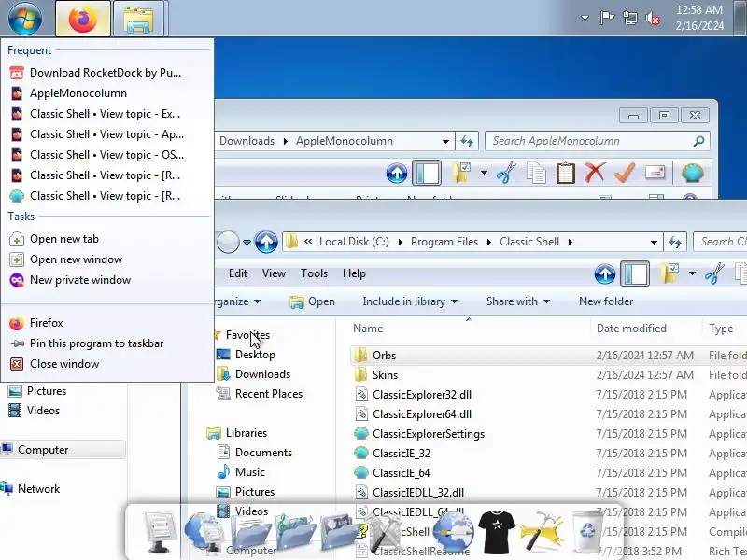Click Paste clipboard in AppleMonocolumn toolbar

point(566,173)
